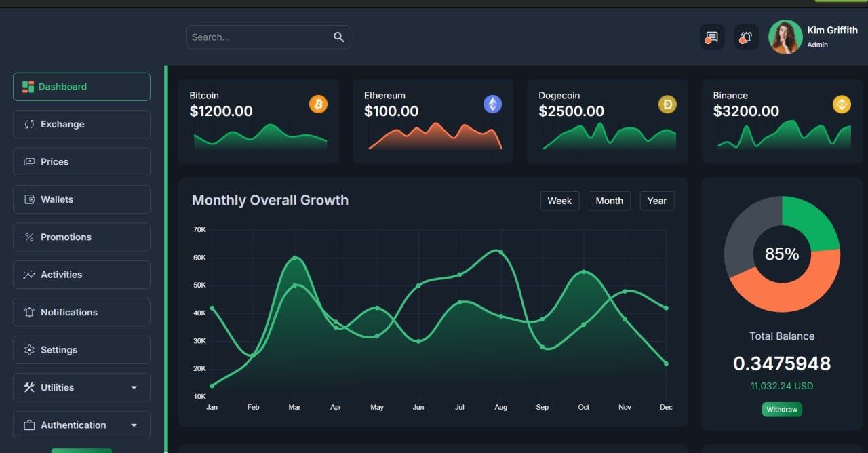Click the Total Balance label
This screenshot has width=868, height=453.
tap(782, 336)
